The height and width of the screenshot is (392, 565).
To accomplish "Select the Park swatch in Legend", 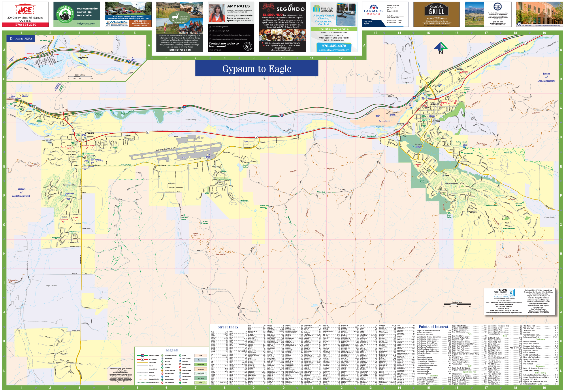I will (201, 383).
